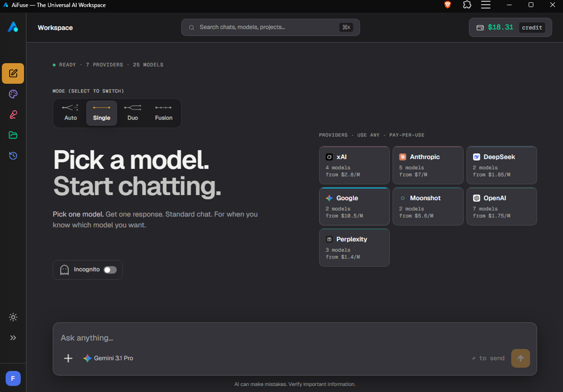This screenshot has width=563, height=392.
Task: Click the AiFuse app icon in title bar
Action: (x=5, y=5)
